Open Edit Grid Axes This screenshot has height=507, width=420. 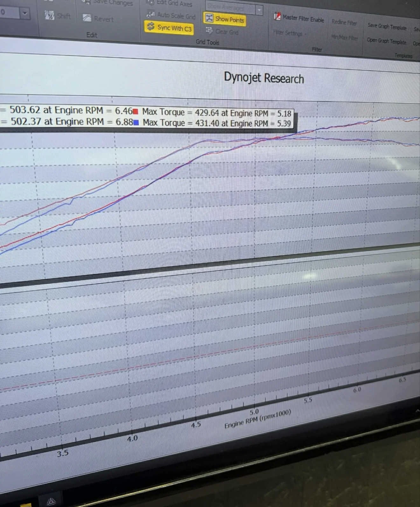(170, 3)
